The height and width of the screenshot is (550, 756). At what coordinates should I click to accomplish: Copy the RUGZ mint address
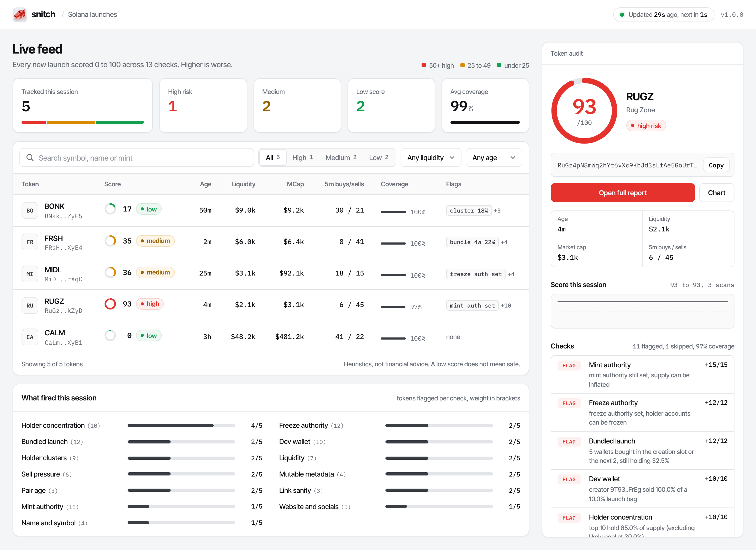click(x=716, y=165)
